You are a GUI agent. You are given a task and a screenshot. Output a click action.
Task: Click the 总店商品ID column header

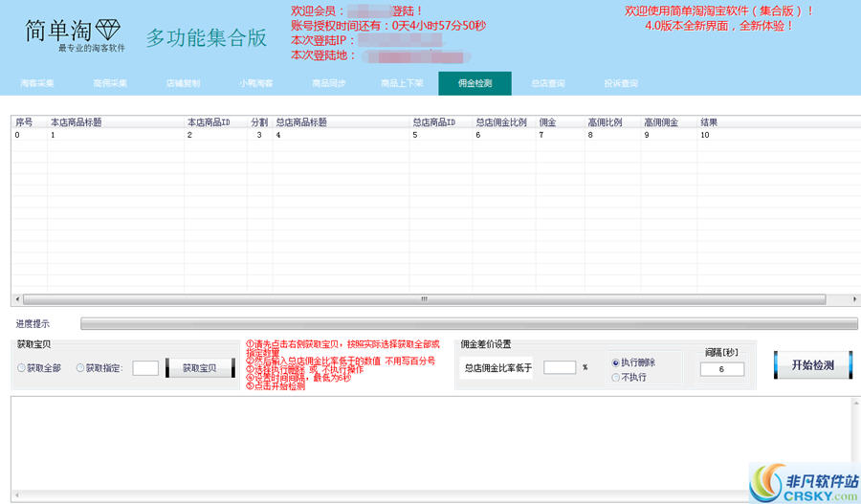440,121
